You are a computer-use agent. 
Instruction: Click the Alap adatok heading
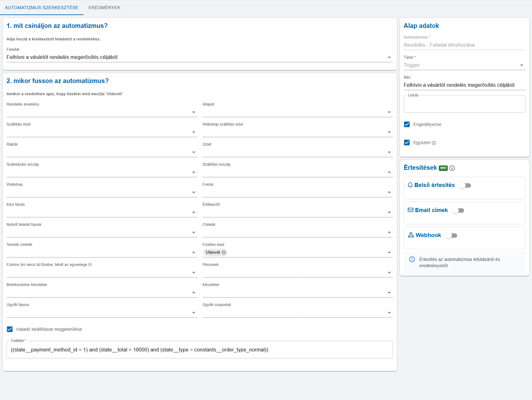point(421,26)
